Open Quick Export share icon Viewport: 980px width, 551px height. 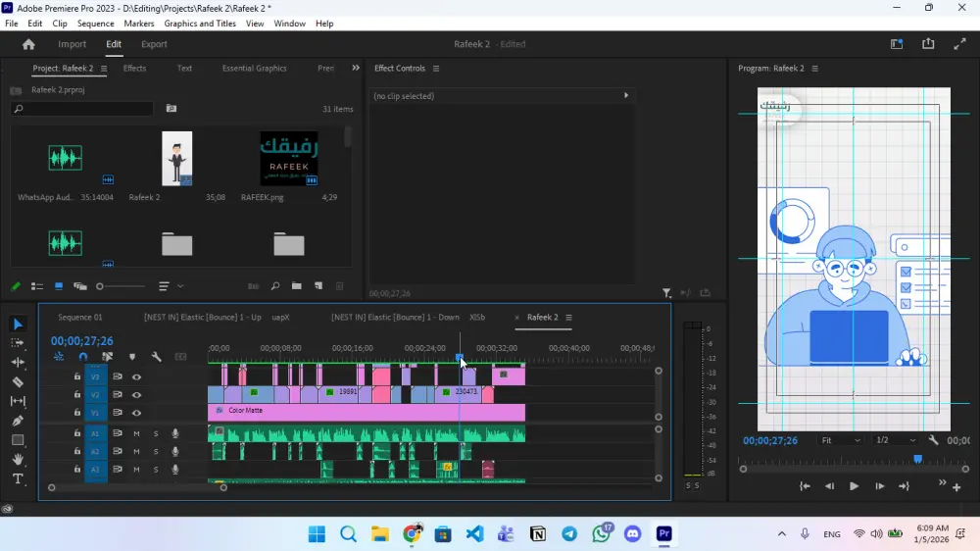928,44
